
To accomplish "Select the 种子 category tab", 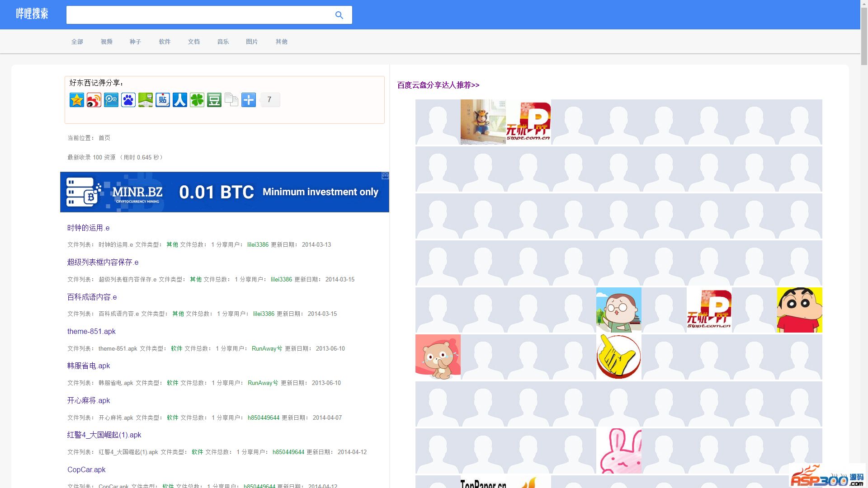I will (x=135, y=42).
